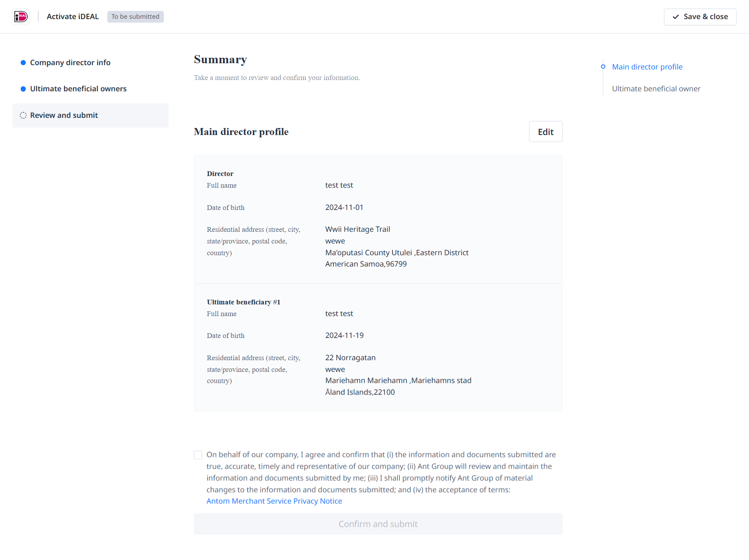Click blue dot beside Ultimate beneficial owners
The height and width of the screenshot is (560, 749).
23,89
